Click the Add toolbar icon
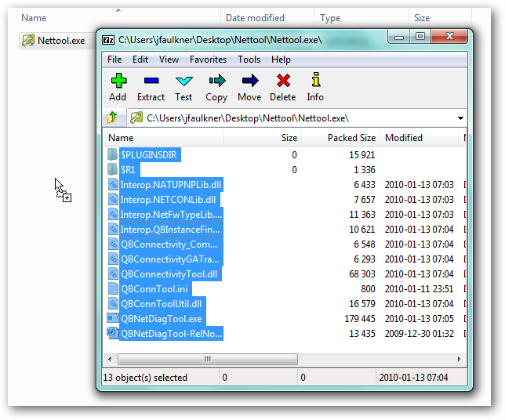505x420 pixels. (118, 81)
